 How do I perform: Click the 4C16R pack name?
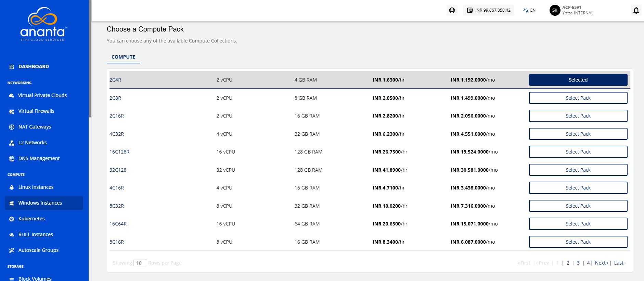coord(117,188)
